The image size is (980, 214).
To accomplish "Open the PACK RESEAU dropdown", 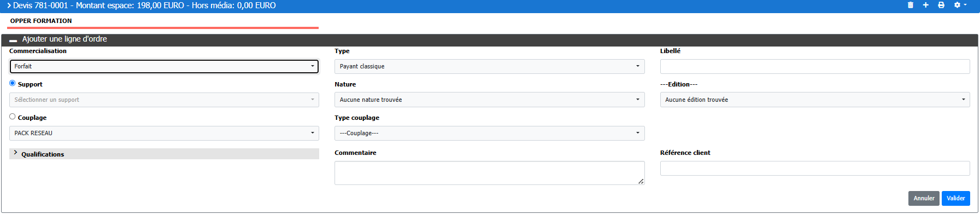I will (x=164, y=133).
